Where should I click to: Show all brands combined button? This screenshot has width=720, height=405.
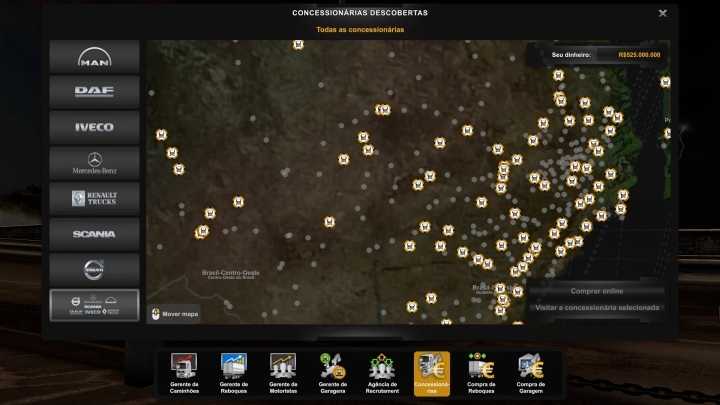click(94, 305)
